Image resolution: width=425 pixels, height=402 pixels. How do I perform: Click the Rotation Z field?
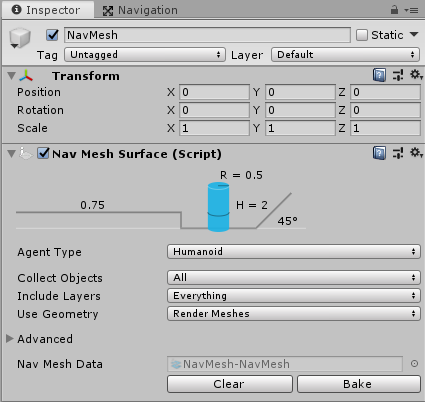(x=385, y=110)
